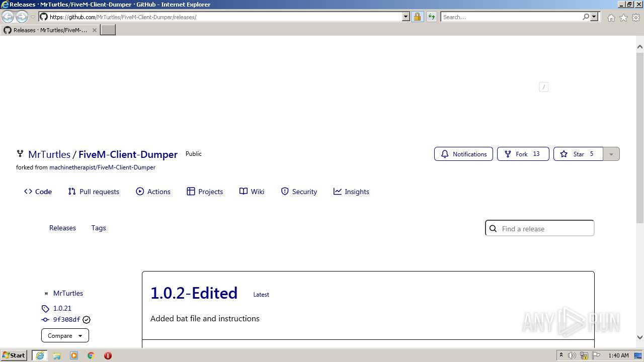The image size is (644, 362).
Task: Expand the address bar URL dropdown
Action: tap(406, 17)
